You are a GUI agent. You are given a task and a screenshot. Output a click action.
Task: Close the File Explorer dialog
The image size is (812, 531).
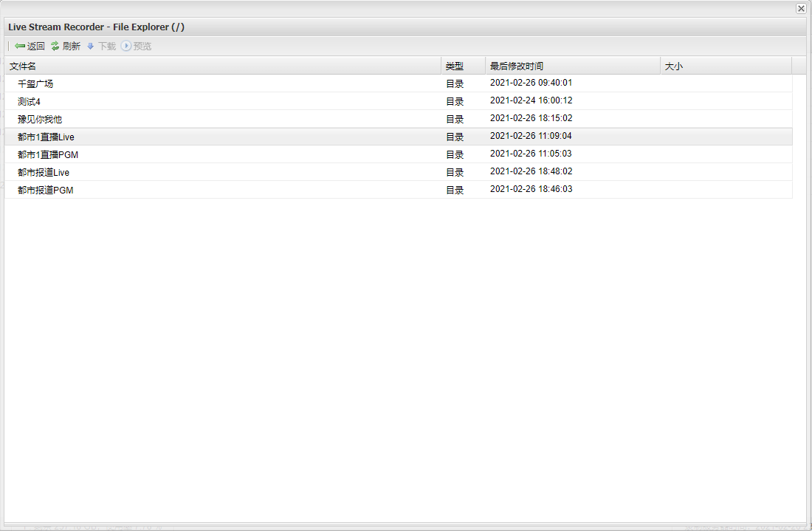801,8
